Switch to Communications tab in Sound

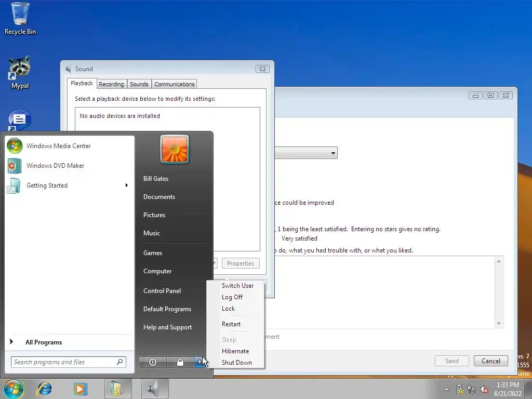[x=175, y=84]
